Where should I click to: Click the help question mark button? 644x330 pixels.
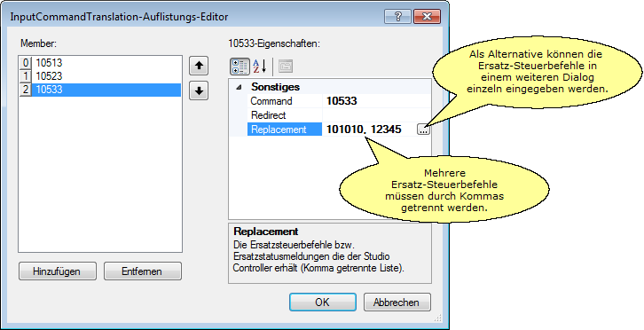tap(398, 17)
